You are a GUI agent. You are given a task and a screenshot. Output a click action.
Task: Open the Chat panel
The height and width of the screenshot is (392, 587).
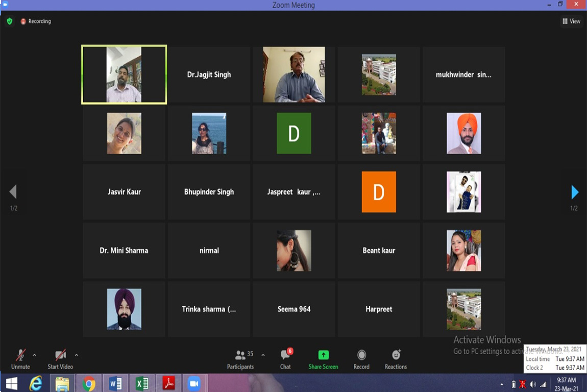[x=285, y=359]
